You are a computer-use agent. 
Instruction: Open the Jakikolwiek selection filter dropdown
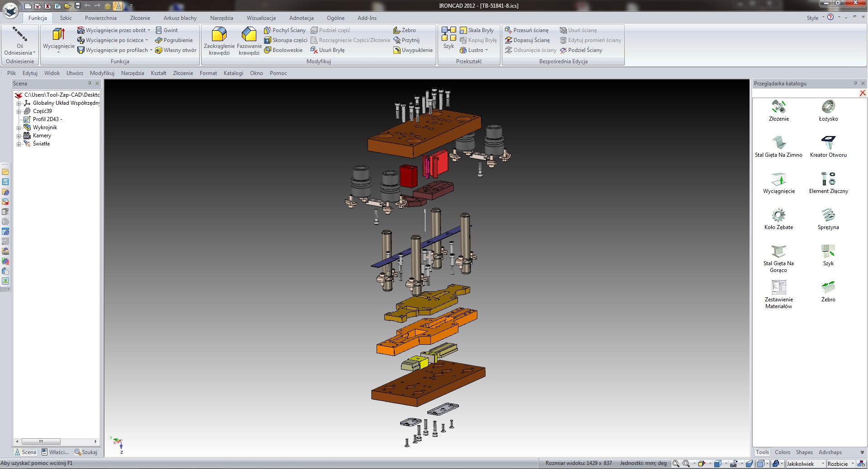click(x=823, y=464)
